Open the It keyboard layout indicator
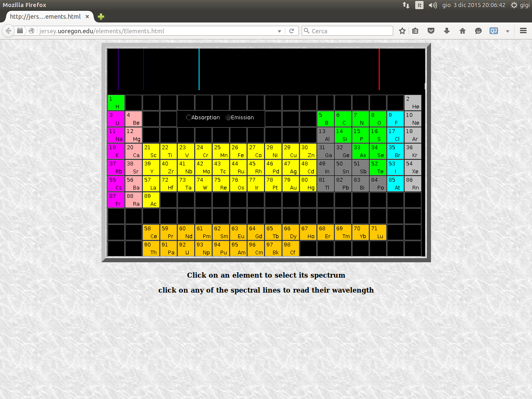Image resolution: width=532 pixels, height=399 pixels. 419,5
